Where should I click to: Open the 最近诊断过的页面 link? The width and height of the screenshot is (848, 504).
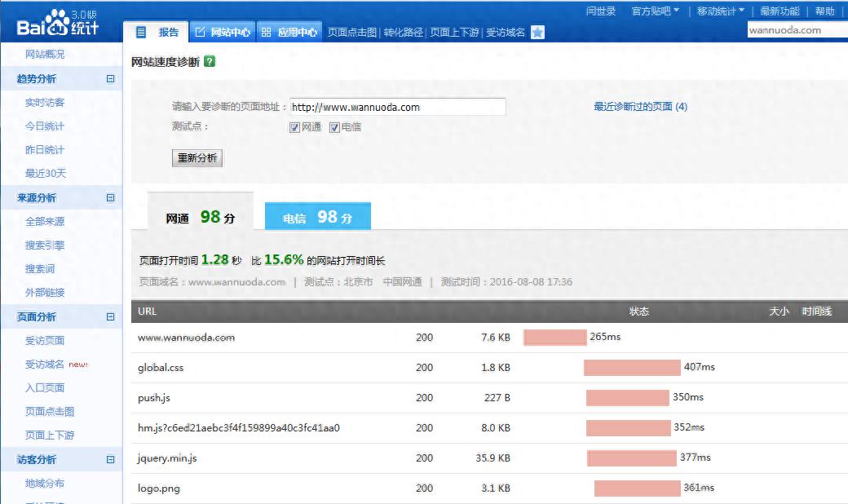point(640,107)
